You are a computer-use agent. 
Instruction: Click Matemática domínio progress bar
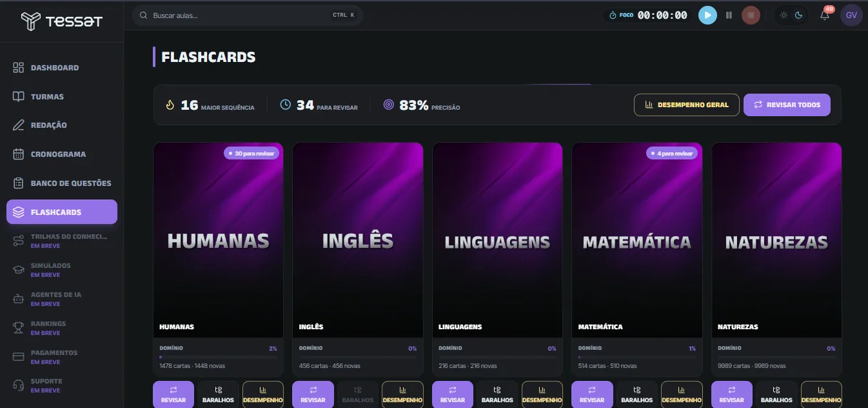(x=637, y=356)
